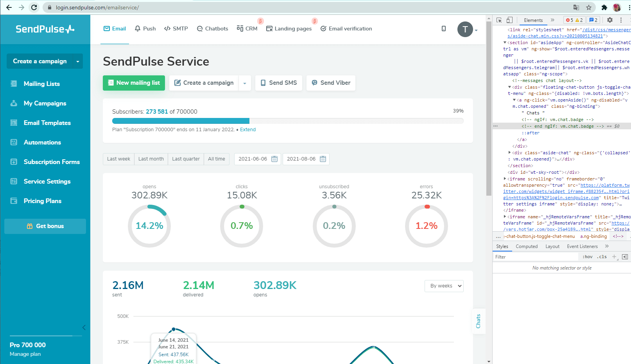Viewport: 631px width, 364px height.
Task: Open the Computed tab in DevTools
Action: tap(526, 246)
